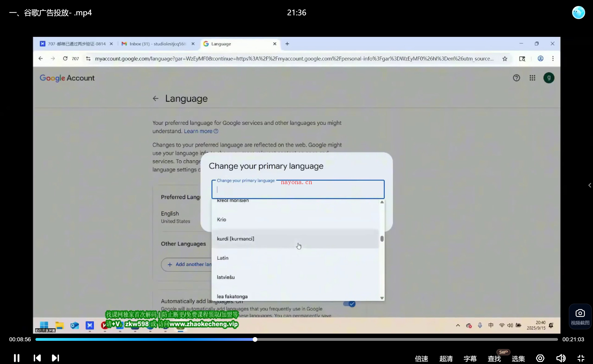593x364 pixels.
Task: Open the 字幕 subtitles menu
Action: pyautogui.click(x=470, y=359)
